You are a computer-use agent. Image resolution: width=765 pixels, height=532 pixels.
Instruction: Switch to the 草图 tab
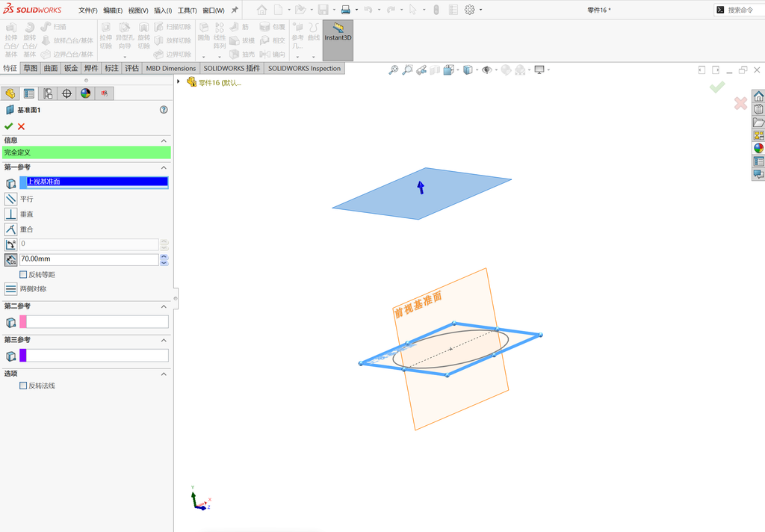coord(30,68)
